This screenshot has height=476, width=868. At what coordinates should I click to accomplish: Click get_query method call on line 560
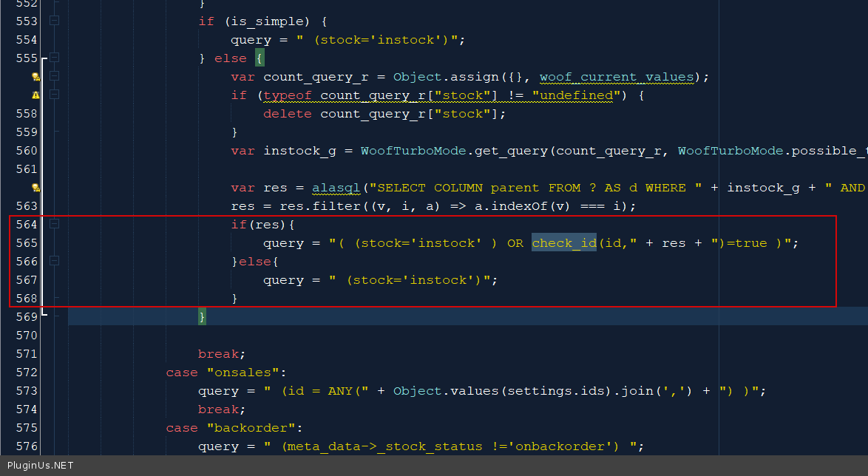tap(511, 151)
